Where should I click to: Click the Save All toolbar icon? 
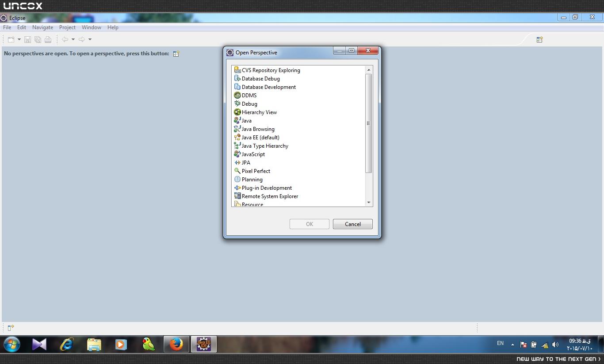[x=38, y=39]
